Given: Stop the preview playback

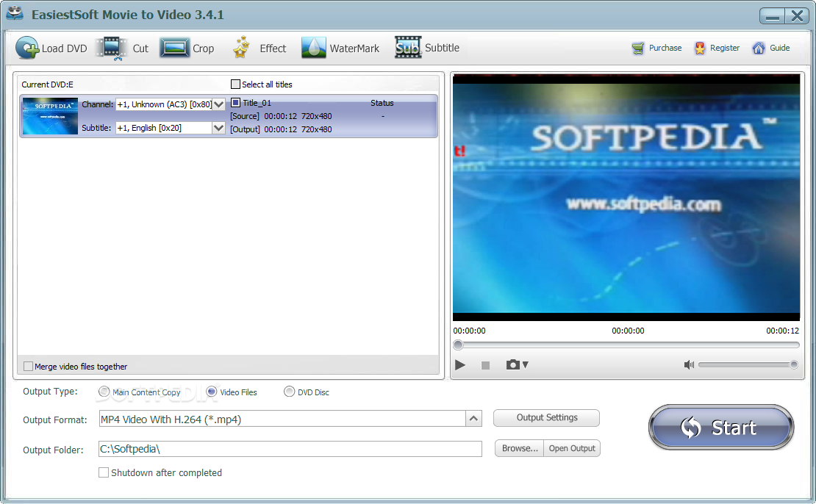Looking at the screenshot, I should click(485, 365).
